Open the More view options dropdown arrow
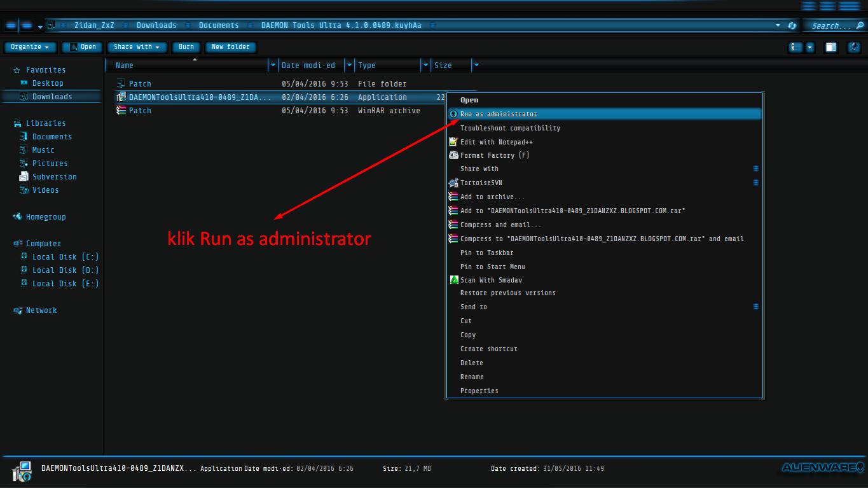 tap(809, 47)
